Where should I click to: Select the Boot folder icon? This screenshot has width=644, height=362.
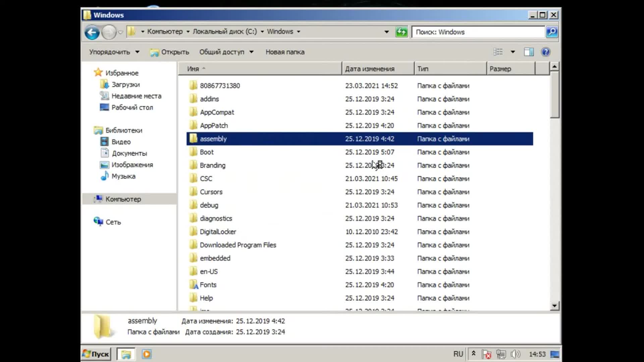click(x=193, y=152)
